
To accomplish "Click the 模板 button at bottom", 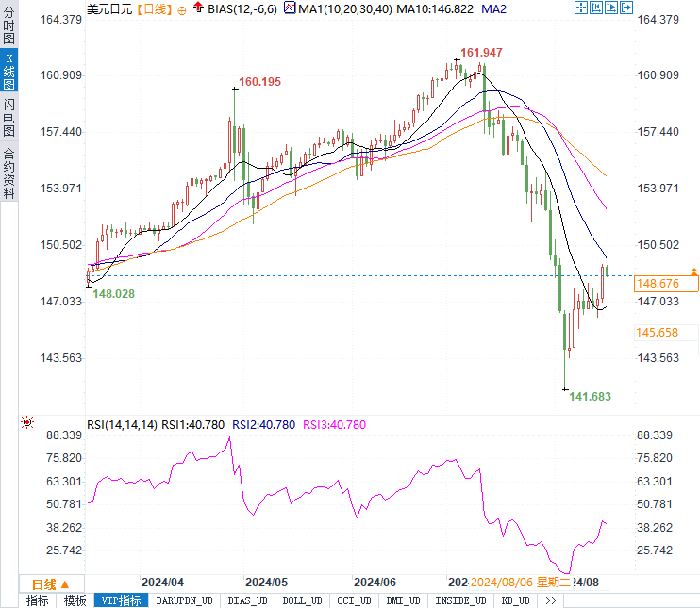I will pos(75,600).
